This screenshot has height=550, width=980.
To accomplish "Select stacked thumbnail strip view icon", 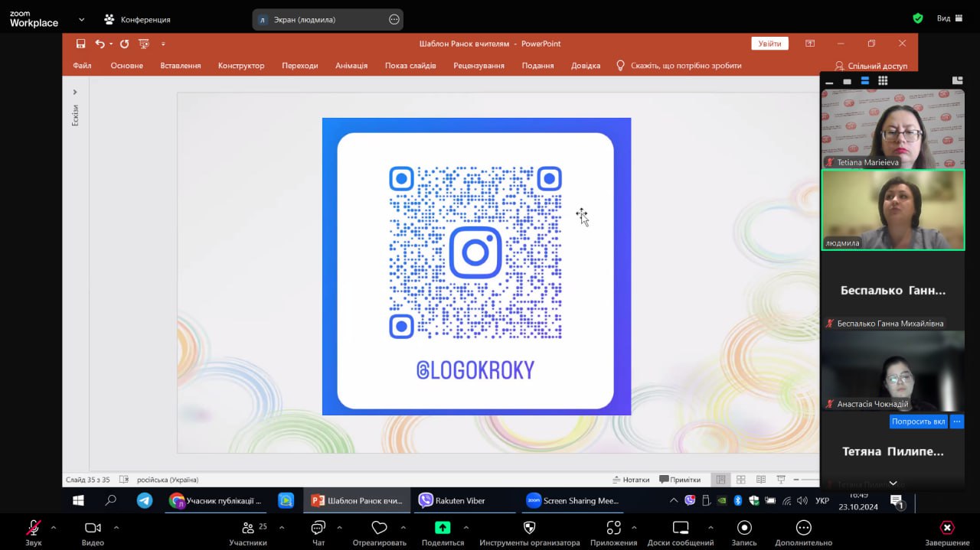I will [865, 80].
